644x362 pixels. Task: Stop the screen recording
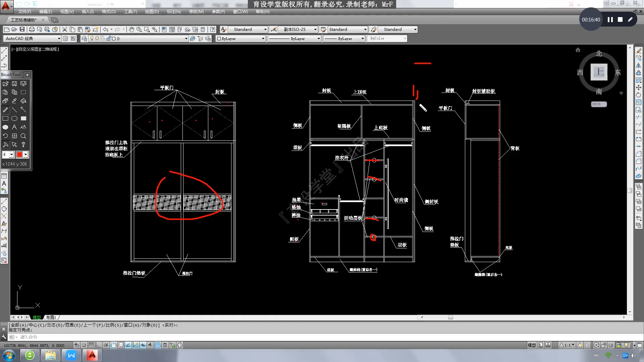pos(620,20)
